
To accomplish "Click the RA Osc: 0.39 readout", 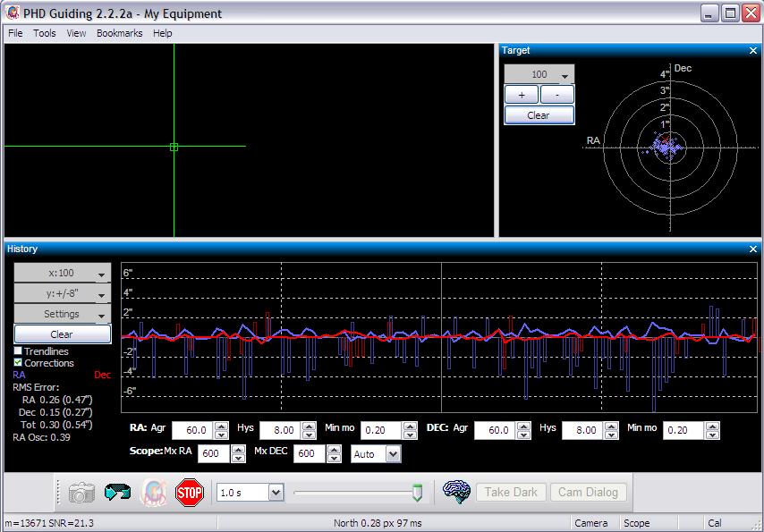I will [41, 437].
